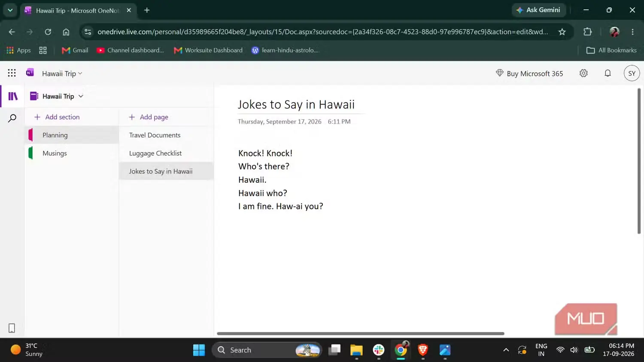Bookmark this page with the star icon
644x362 pixels.
562,32
